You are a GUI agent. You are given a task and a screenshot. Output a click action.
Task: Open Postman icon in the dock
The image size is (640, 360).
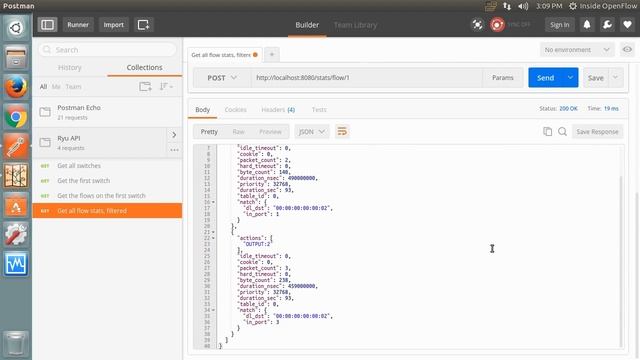[16, 146]
